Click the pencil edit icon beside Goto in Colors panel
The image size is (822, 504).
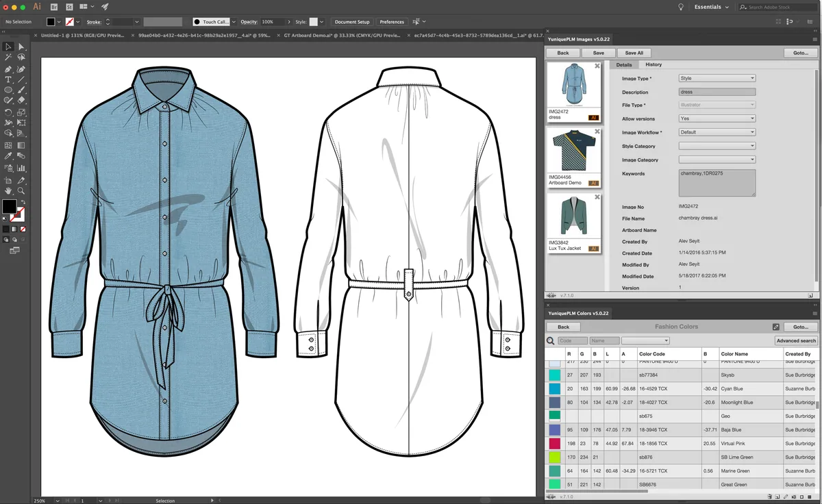776,327
